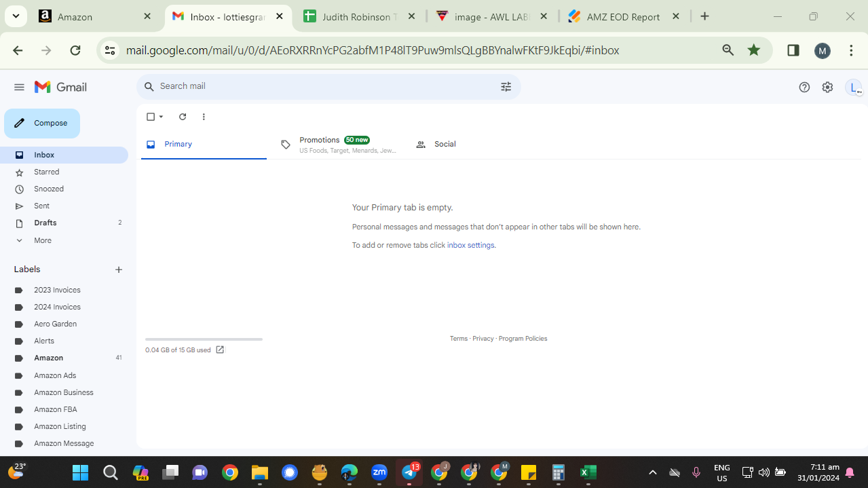Open Chrome three-dot menu

coord(851,50)
